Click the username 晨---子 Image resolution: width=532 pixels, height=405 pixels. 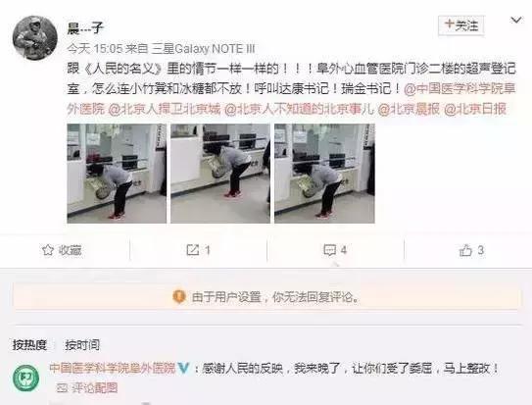(85, 27)
